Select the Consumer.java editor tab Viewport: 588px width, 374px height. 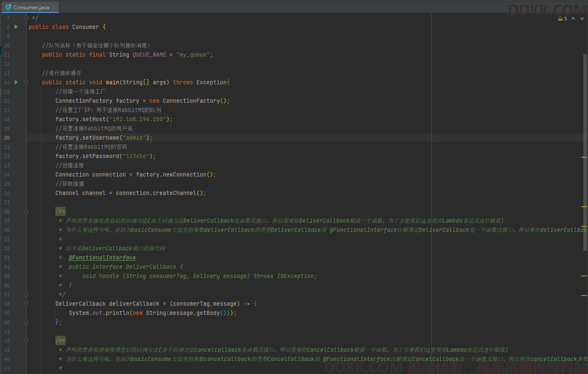(31, 7)
